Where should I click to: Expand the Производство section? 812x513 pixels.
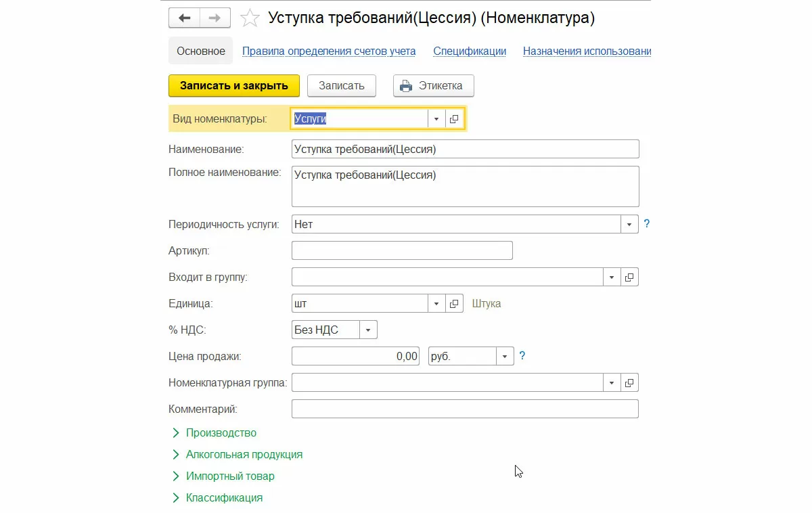215,433
